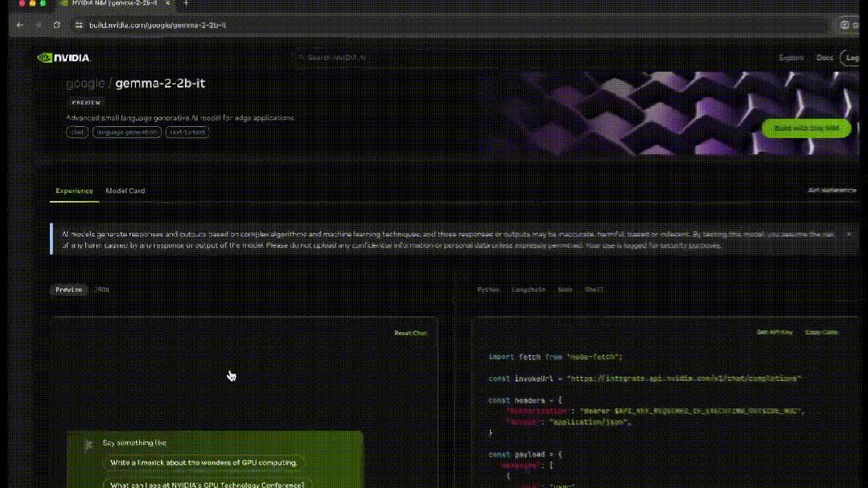Click the site info icon beside the URL
Viewport: 868px width, 488px height.
pyautogui.click(x=79, y=25)
